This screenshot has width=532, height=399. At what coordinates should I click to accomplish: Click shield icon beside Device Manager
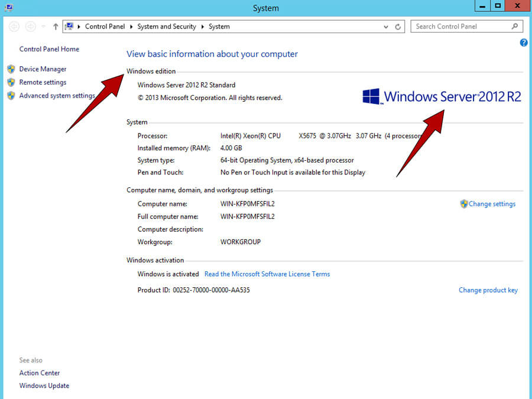[11, 69]
